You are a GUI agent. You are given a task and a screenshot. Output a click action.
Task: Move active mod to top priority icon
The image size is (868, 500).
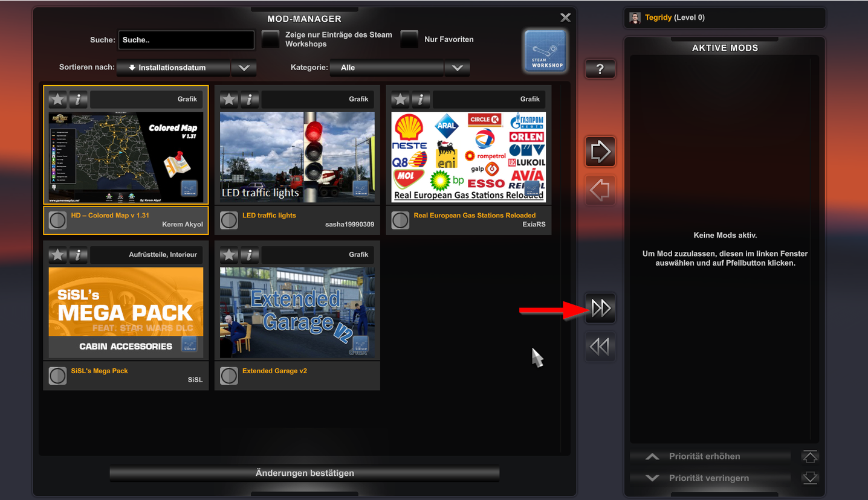pyautogui.click(x=809, y=456)
